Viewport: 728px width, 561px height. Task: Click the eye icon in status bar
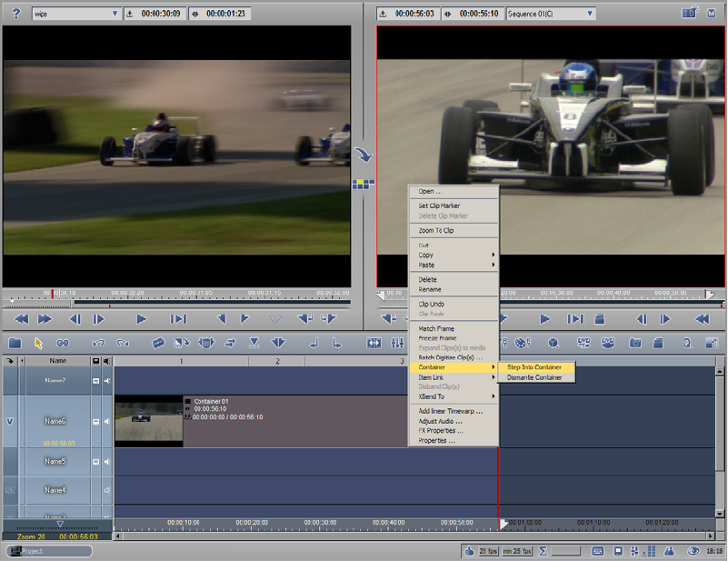coord(693,551)
